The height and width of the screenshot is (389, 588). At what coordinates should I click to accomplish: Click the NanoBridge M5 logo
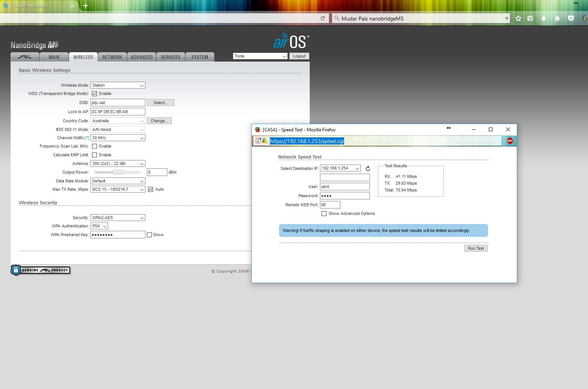click(x=34, y=45)
